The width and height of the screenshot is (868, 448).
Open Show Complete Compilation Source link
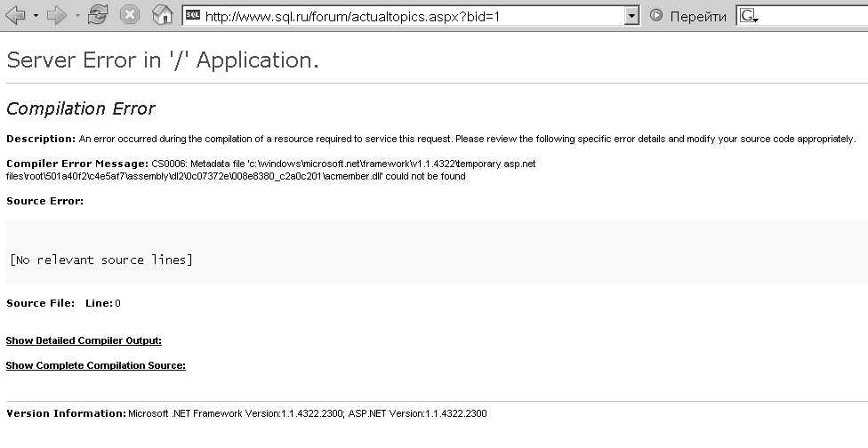95,365
